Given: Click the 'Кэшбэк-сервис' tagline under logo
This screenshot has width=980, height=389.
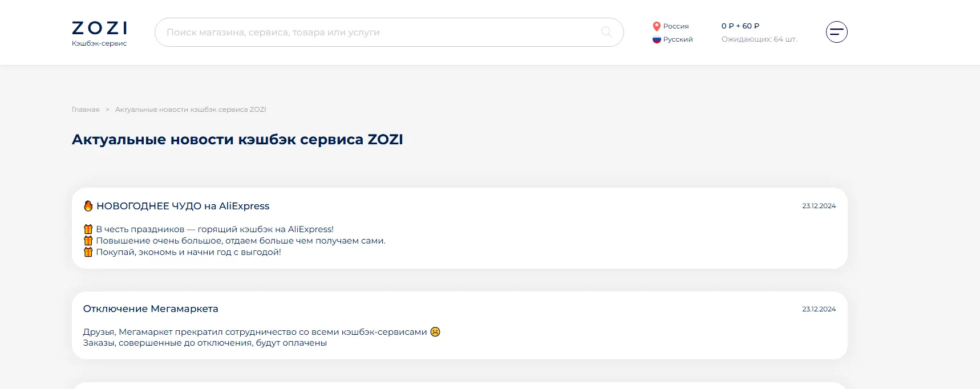Looking at the screenshot, I should pos(99,43).
